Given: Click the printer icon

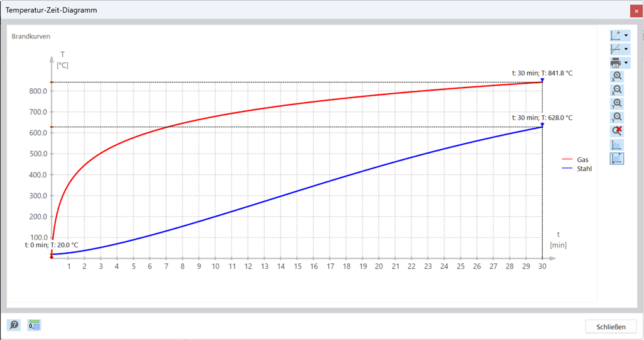Looking at the screenshot, I should click(x=616, y=63).
